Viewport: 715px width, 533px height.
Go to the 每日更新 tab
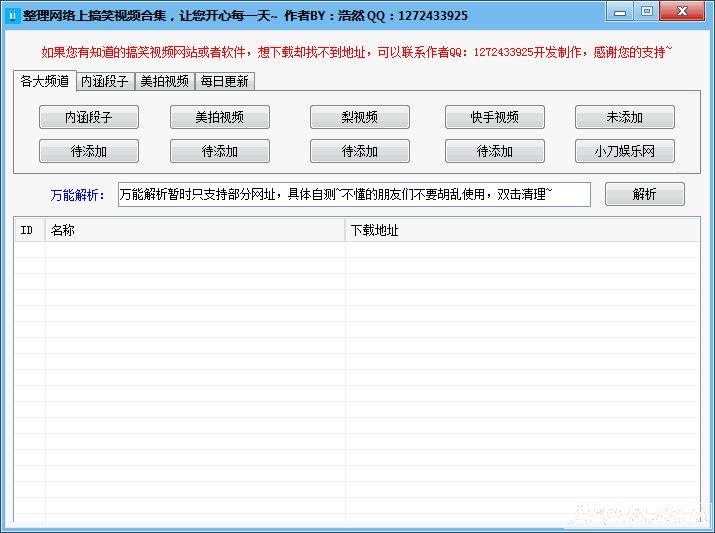click(x=224, y=82)
